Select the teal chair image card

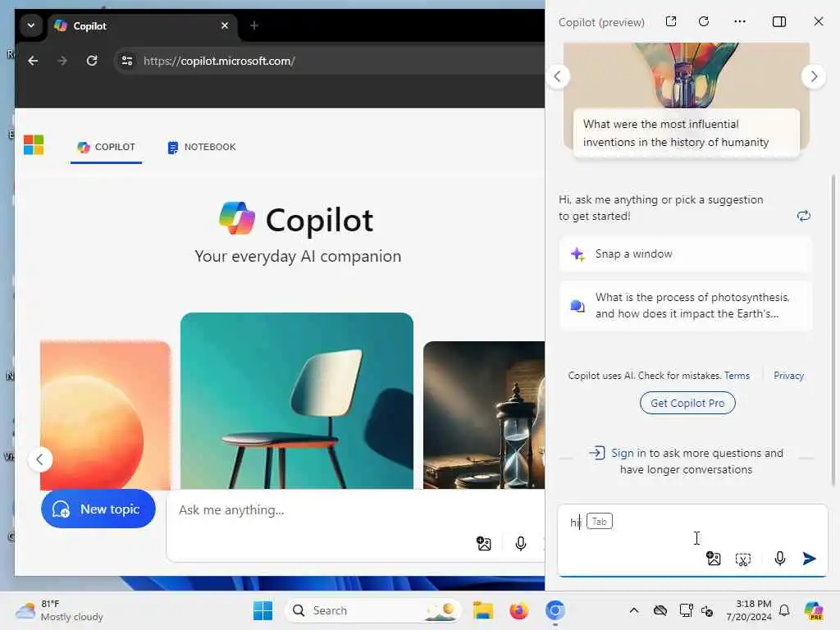tap(297, 400)
